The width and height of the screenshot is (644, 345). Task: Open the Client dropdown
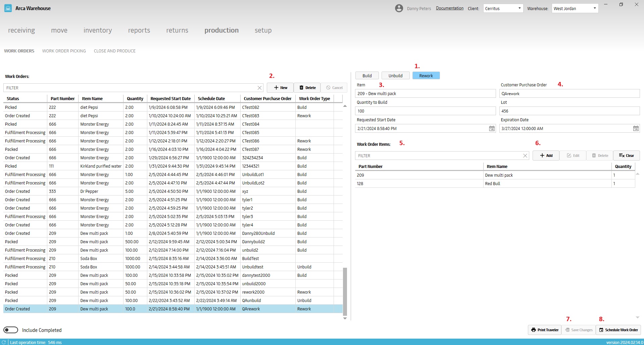(x=503, y=8)
